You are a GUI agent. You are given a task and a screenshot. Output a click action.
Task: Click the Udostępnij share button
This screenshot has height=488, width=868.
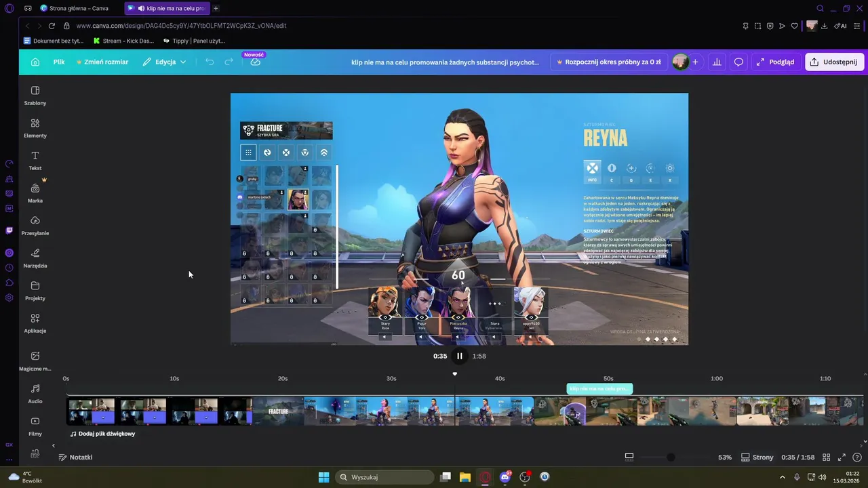tap(834, 62)
